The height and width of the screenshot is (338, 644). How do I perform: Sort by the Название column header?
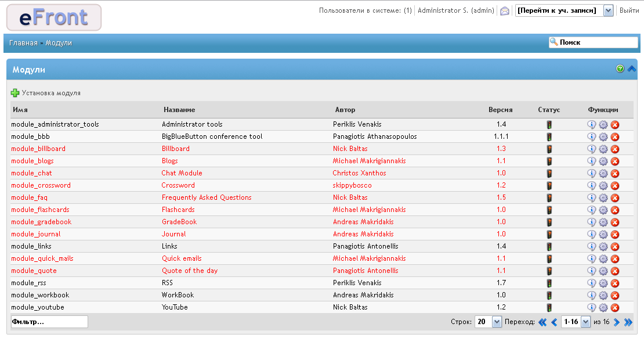pos(179,110)
